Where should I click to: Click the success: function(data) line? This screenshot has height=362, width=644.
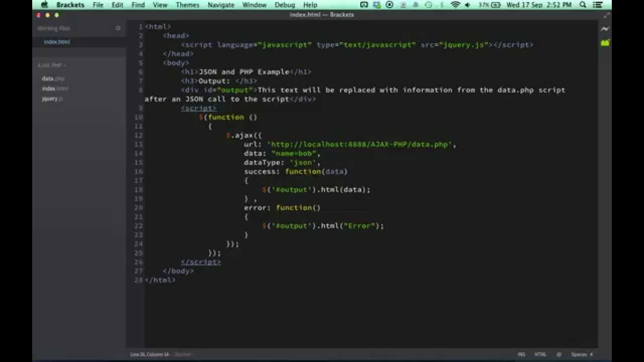coord(296,171)
